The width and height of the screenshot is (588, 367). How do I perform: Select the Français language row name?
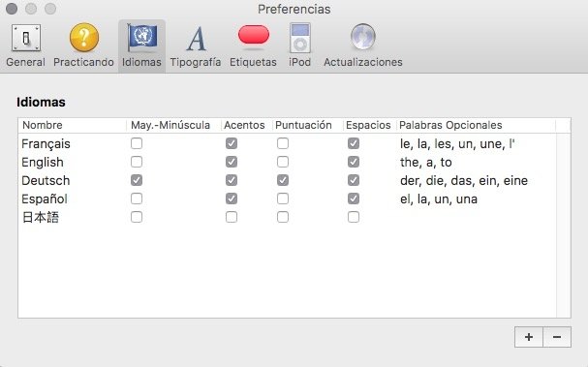46,144
